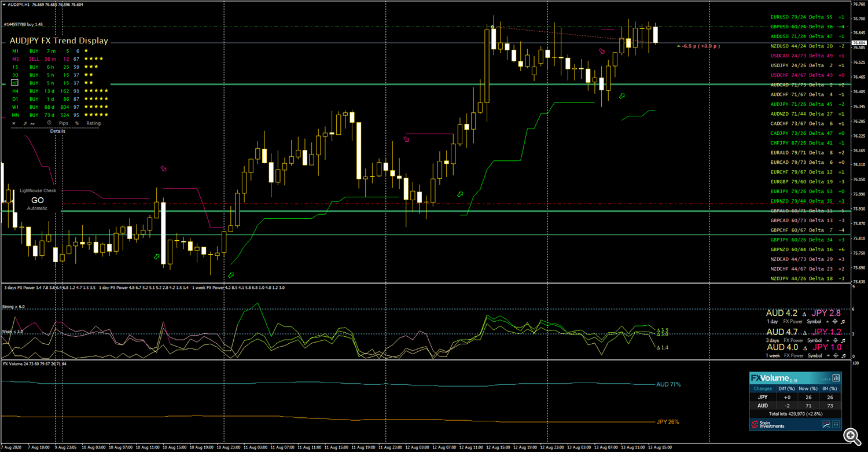Screen dimensions: 868x452
Task: Toggle the music note in 1 day FX Power row
Action: click(x=842, y=322)
